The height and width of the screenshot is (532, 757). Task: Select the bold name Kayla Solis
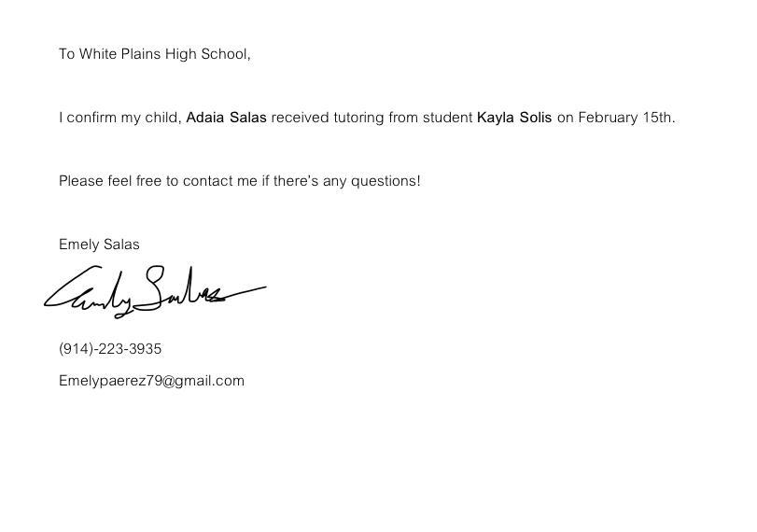coord(514,118)
